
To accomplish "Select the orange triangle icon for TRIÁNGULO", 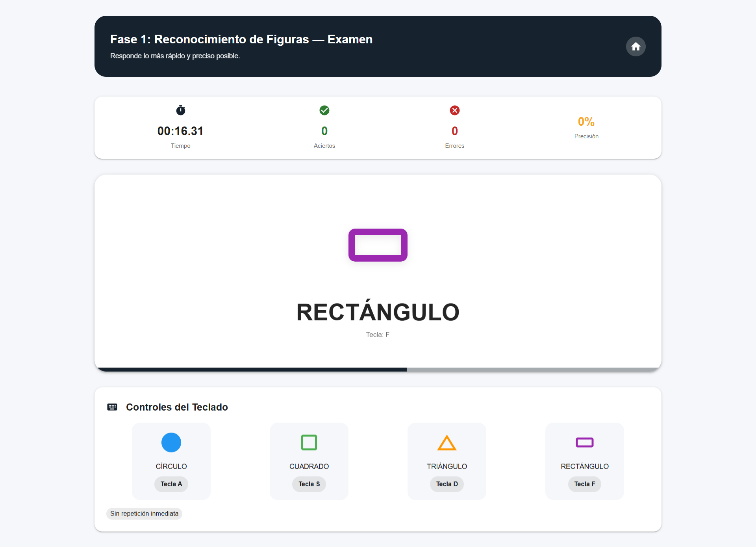I will point(447,443).
